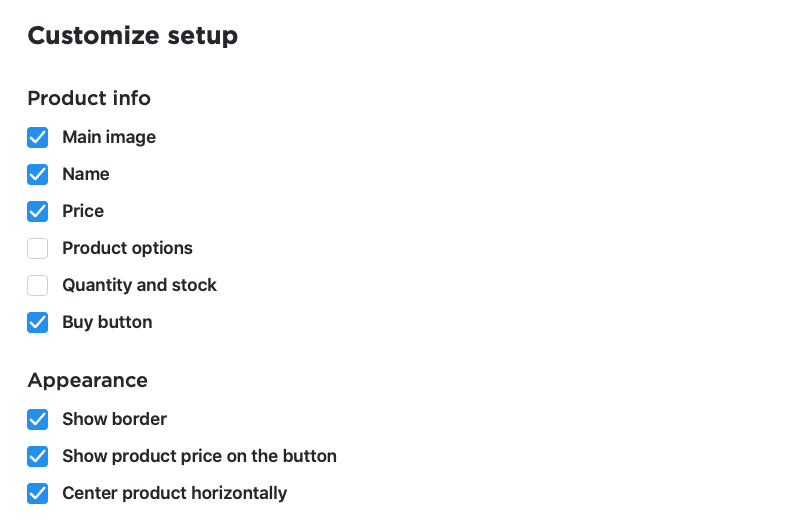Click the "Quantity and stock" label text

[x=139, y=285]
